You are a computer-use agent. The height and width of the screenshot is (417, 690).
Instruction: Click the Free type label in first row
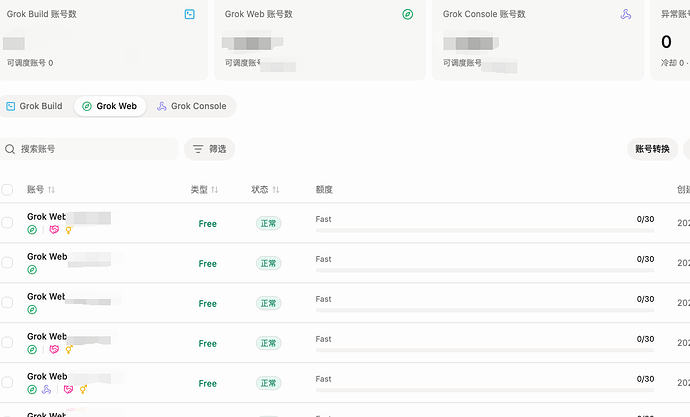pos(208,224)
